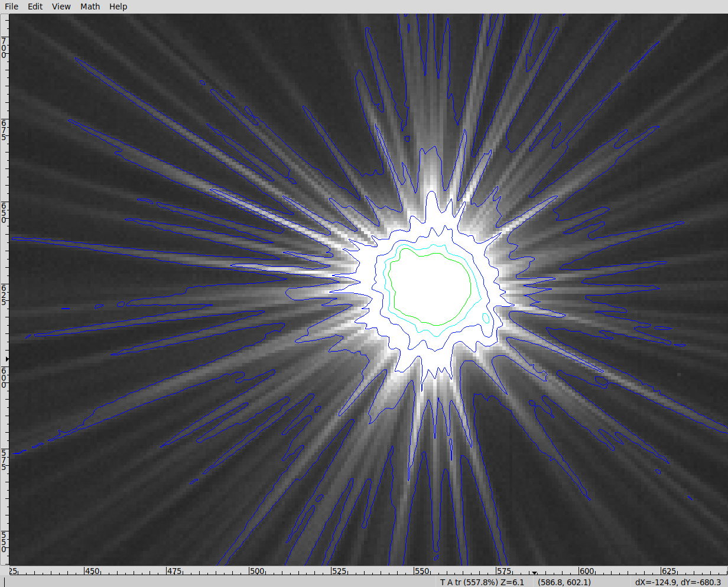Viewport: 728px width, 587px height.
Task: Open the Help menu
Action: (118, 7)
